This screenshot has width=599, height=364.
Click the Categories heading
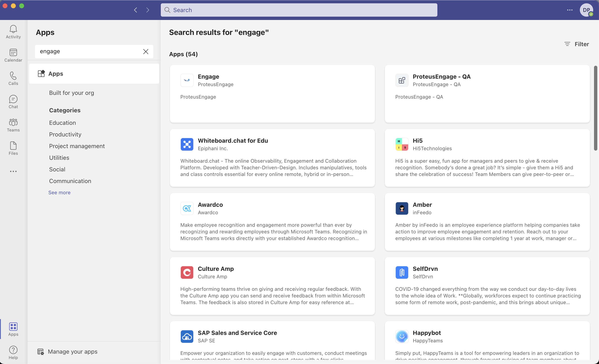pos(65,110)
